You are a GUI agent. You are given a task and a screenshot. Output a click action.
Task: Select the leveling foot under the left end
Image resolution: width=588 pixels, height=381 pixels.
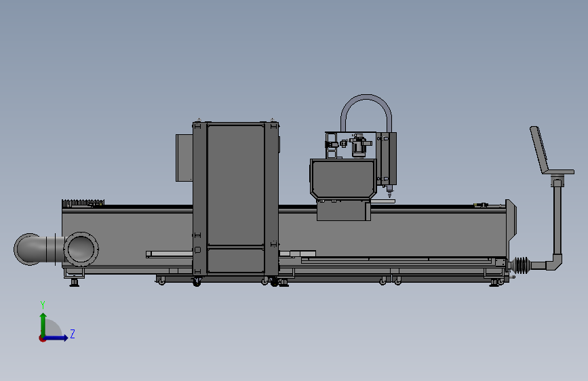75,283
